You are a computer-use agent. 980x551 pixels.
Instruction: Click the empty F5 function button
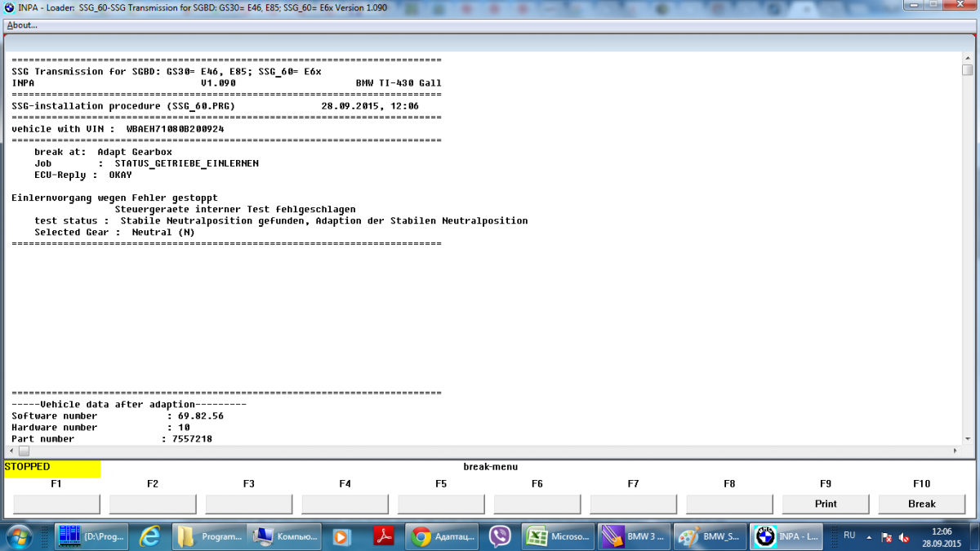point(441,504)
